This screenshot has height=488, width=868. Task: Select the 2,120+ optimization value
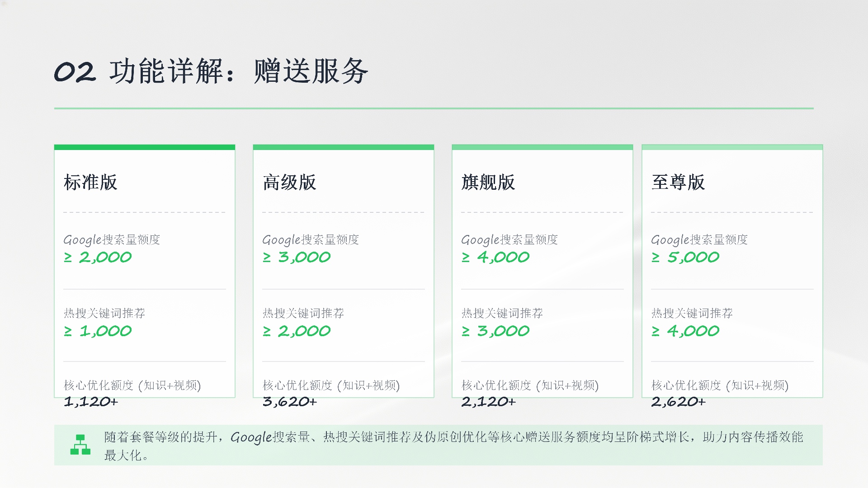point(489,401)
